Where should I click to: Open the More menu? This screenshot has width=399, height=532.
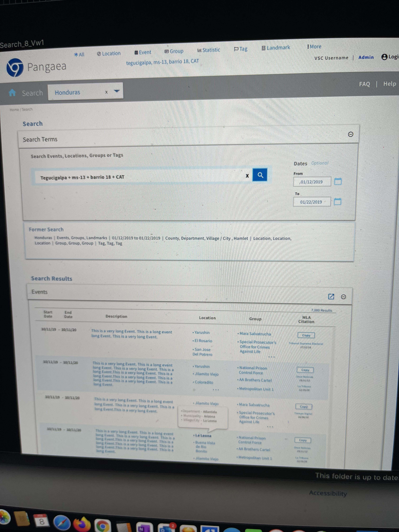tap(314, 47)
